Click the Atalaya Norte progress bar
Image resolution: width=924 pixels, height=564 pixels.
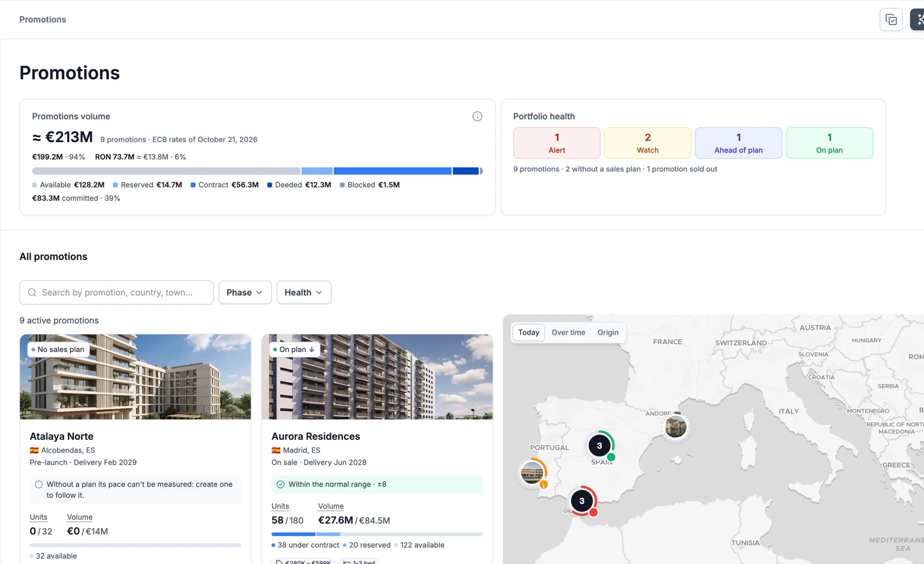coord(136,545)
